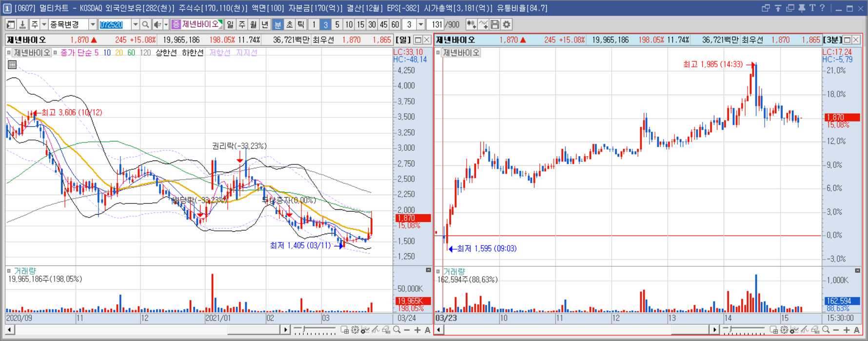Click the magnifier icon below the left chart
This screenshot has height=341, width=868.
397,330
